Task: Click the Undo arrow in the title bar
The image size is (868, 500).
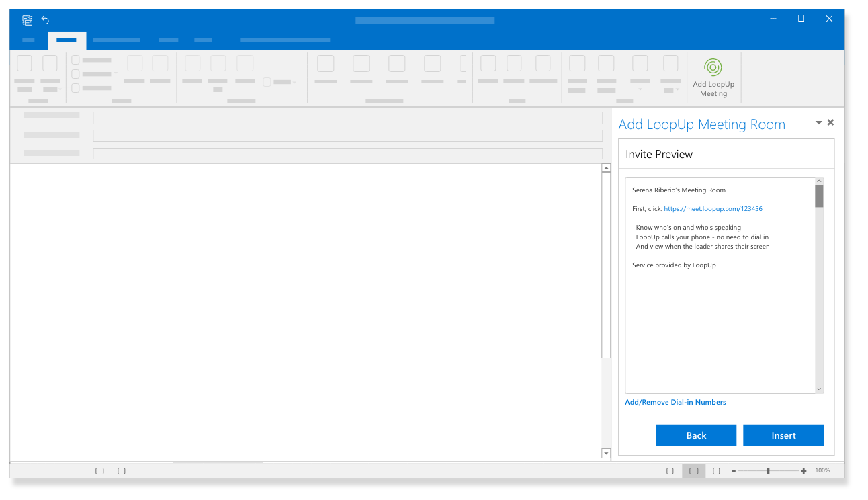Action: (45, 20)
